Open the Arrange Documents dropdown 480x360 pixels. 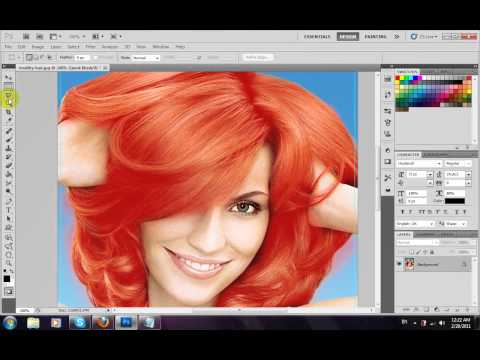click(x=99, y=37)
